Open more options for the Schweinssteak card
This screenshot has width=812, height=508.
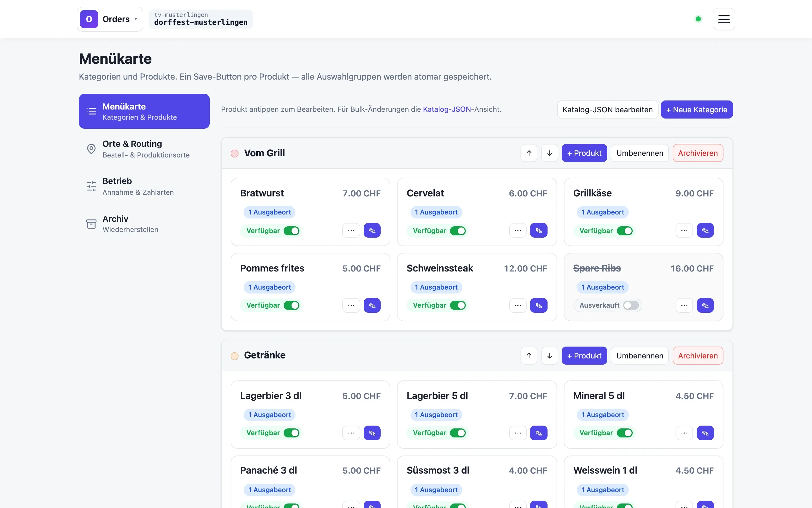pos(518,305)
